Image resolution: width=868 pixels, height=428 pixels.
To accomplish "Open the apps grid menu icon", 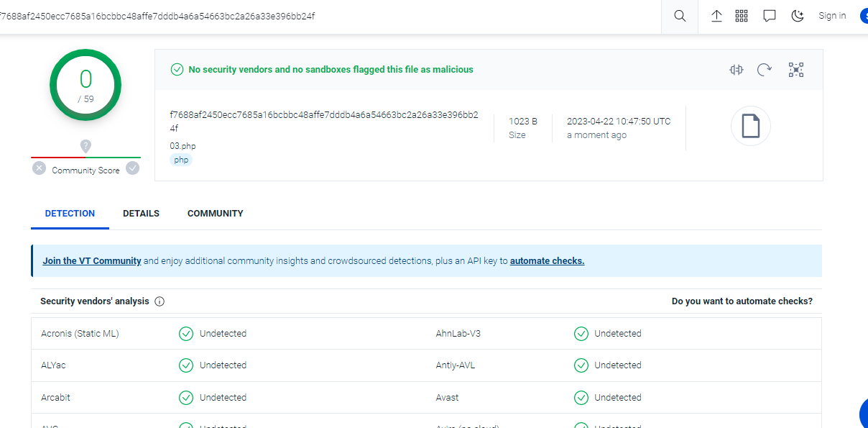I will tap(742, 16).
